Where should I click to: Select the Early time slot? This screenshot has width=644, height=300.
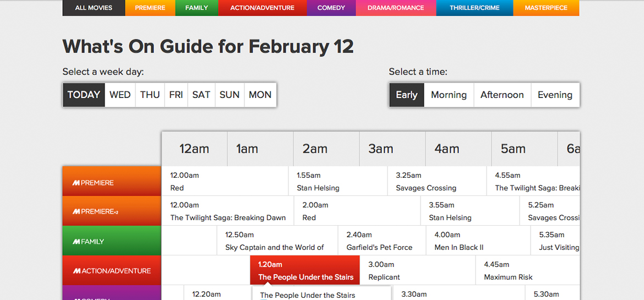tap(407, 95)
